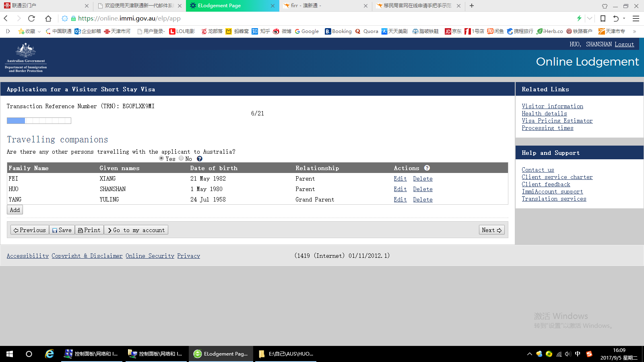Click the application progress bar
Image resolution: width=644 pixels, height=362 pixels.
pyautogui.click(x=39, y=121)
